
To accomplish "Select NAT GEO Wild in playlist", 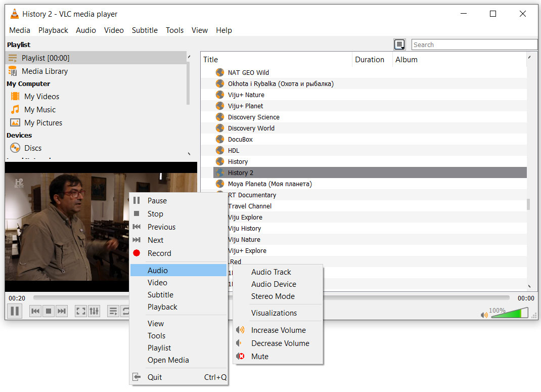I will click(x=364, y=72).
